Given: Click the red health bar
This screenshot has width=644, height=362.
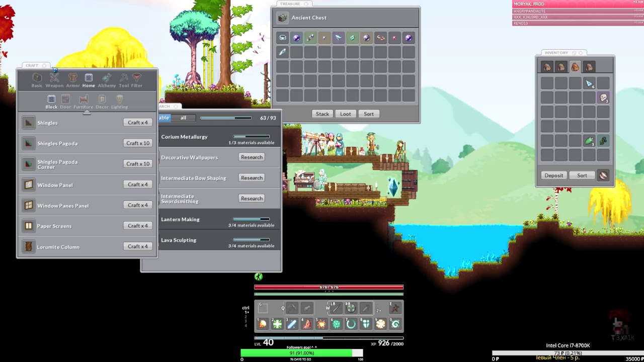Looking at the screenshot, I should [329, 288].
